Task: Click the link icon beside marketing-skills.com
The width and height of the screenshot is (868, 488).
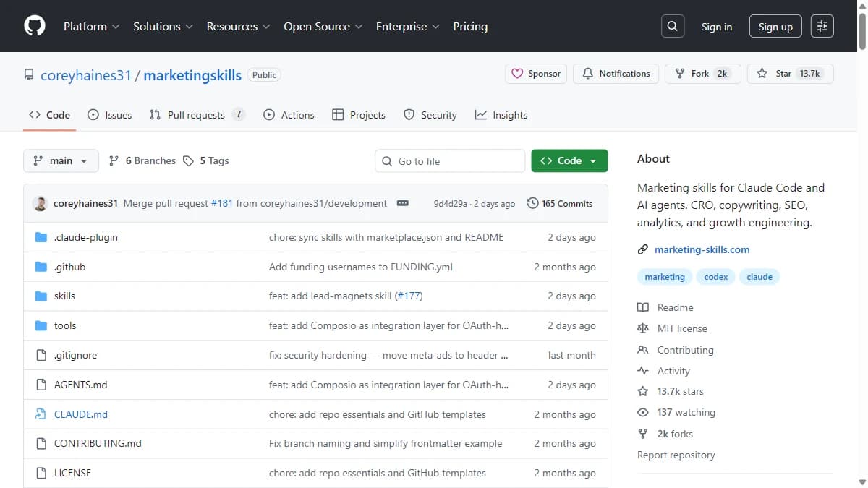Action: (x=643, y=249)
